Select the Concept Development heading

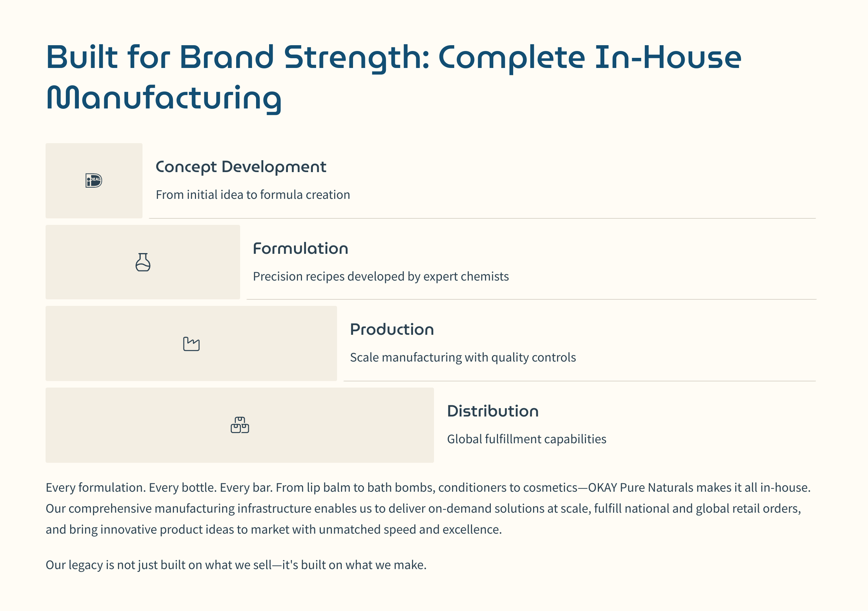[x=241, y=167]
